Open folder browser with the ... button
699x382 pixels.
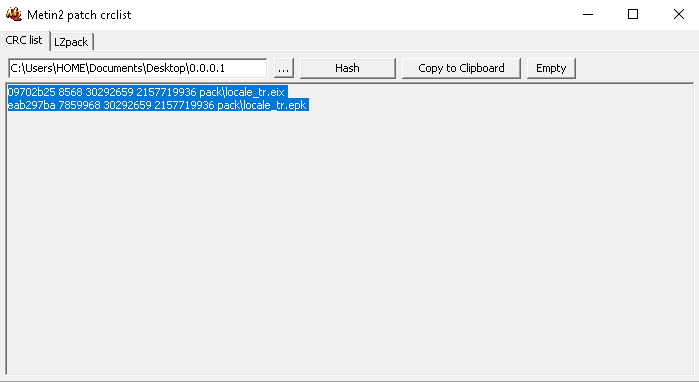click(x=284, y=68)
